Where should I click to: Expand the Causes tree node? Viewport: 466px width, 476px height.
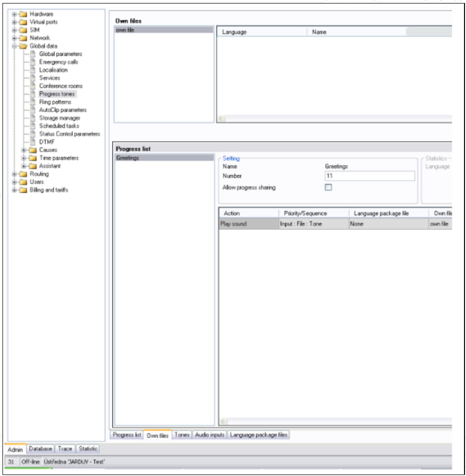point(23,150)
